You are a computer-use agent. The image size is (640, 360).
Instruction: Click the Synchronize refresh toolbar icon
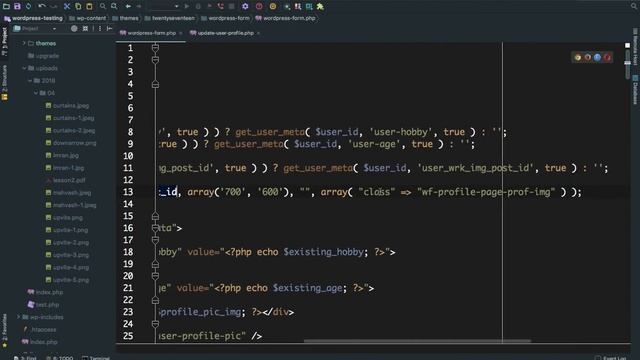pyautogui.click(x=28, y=6)
